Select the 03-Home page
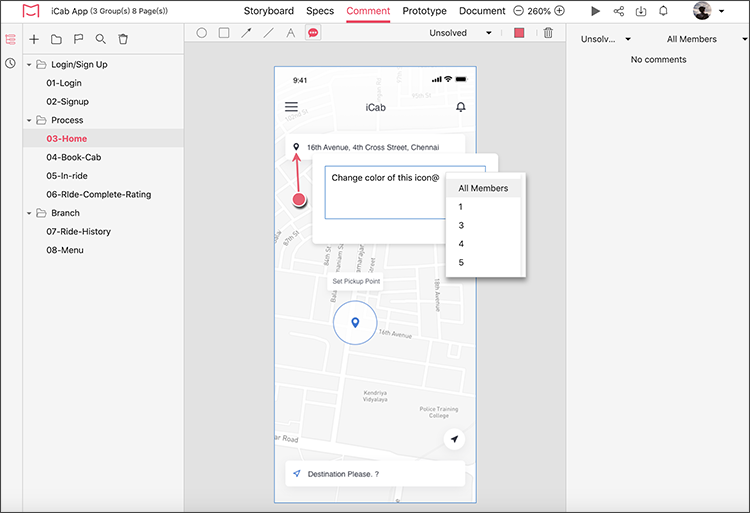 [66, 139]
